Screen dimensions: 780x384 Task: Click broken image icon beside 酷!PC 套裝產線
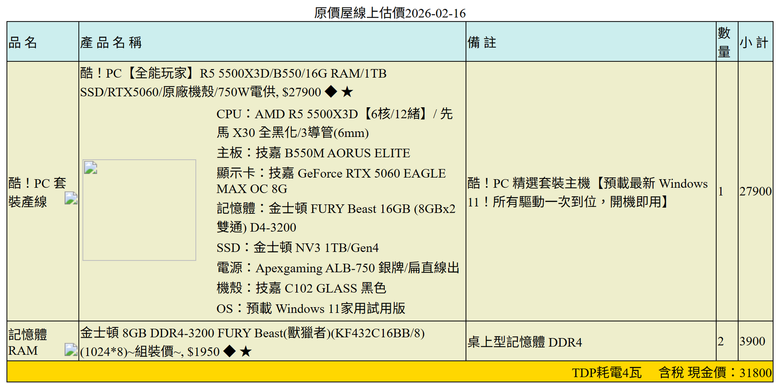coord(71,198)
